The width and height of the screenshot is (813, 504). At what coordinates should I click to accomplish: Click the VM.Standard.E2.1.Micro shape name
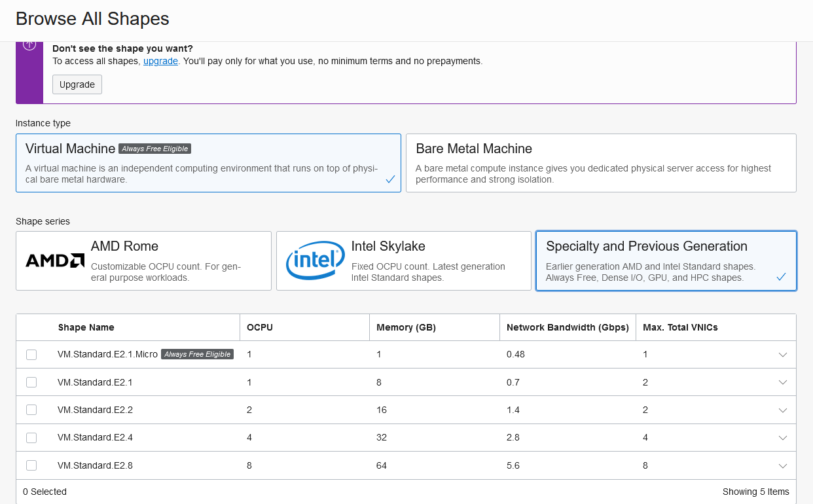pyautogui.click(x=107, y=354)
